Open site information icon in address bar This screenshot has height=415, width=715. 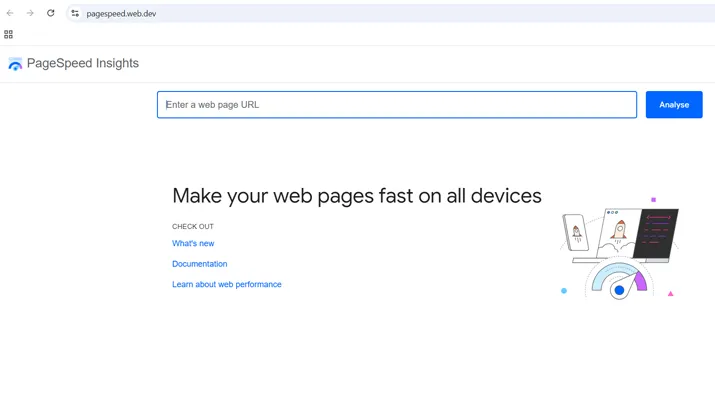click(x=75, y=14)
